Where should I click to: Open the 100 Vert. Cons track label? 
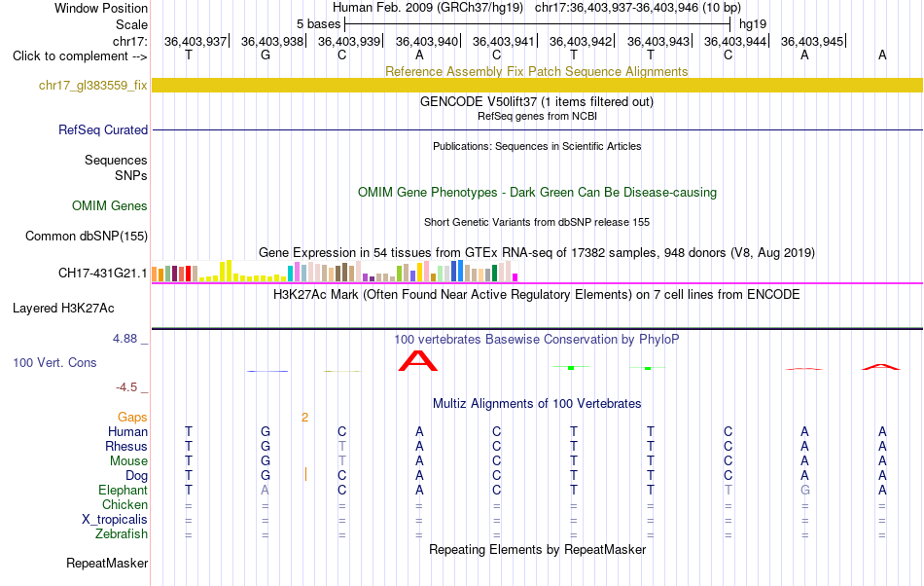click(x=54, y=362)
